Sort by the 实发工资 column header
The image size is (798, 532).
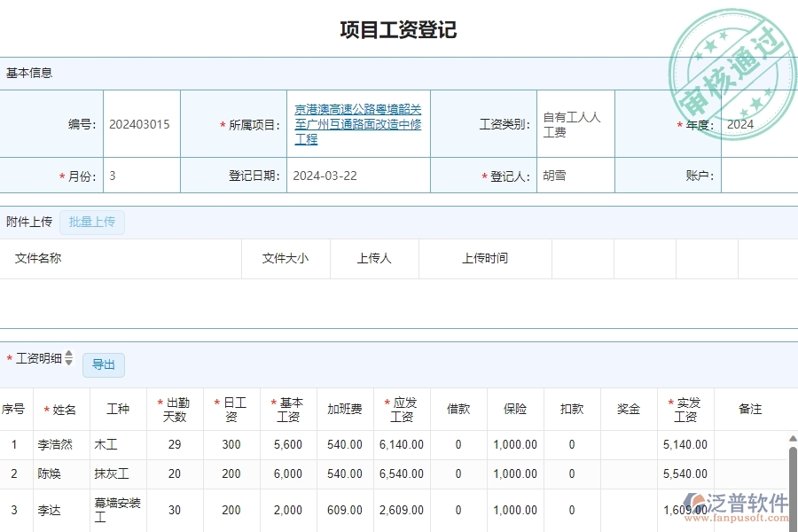(685, 409)
